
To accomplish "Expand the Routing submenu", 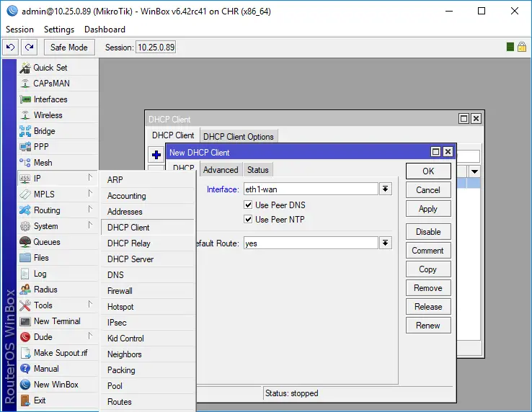I will coord(58,210).
